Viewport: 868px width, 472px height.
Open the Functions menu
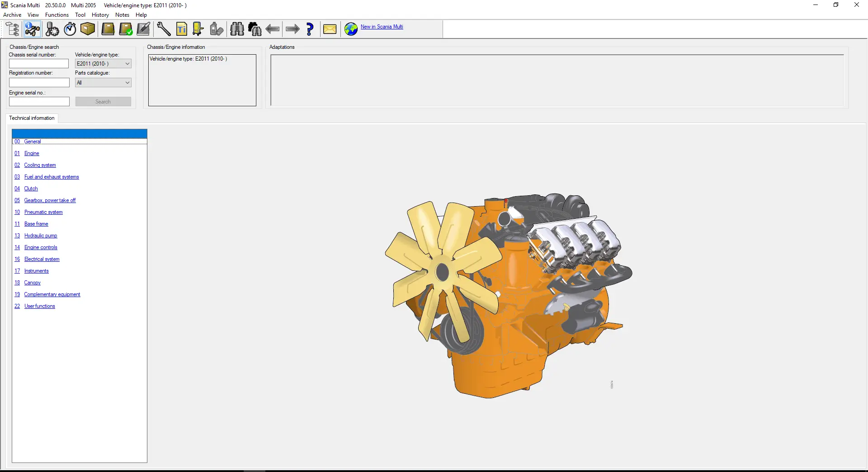pos(57,15)
